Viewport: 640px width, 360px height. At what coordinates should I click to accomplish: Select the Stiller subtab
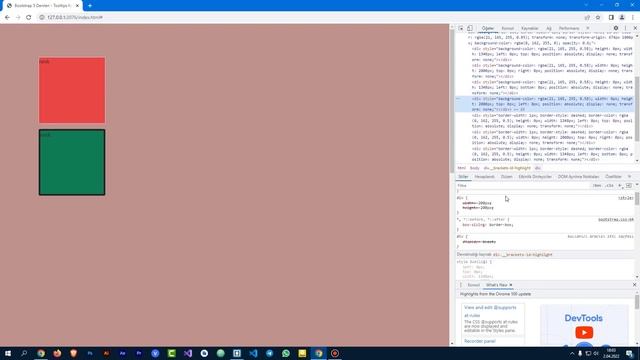463,177
